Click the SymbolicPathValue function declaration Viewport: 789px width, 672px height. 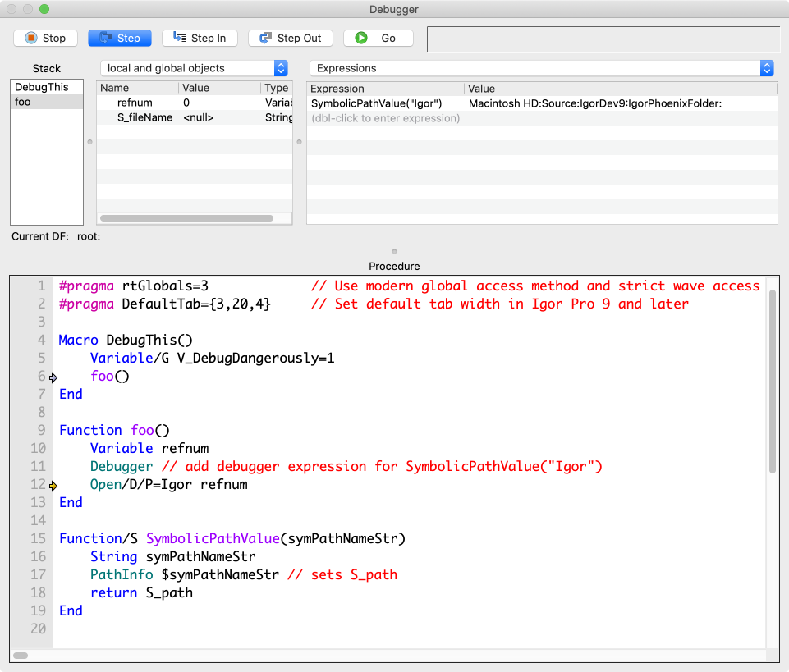pyautogui.click(x=232, y=539)
